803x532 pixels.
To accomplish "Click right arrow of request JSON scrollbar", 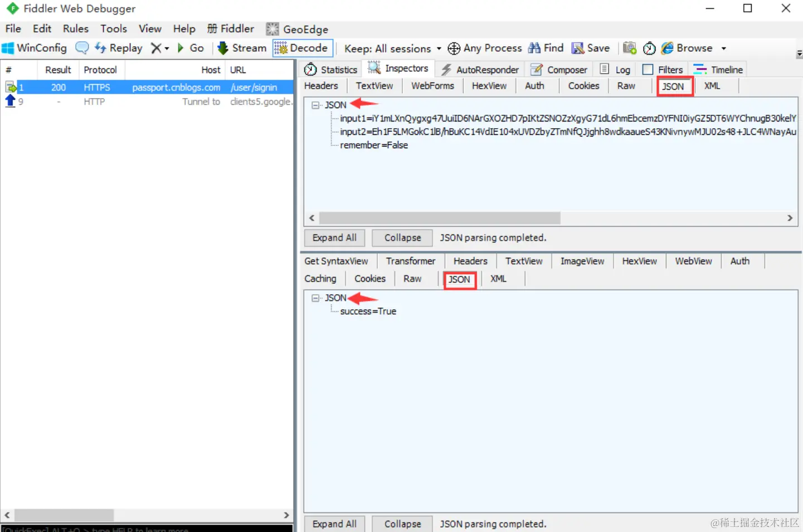I will [x=790, y=218].
